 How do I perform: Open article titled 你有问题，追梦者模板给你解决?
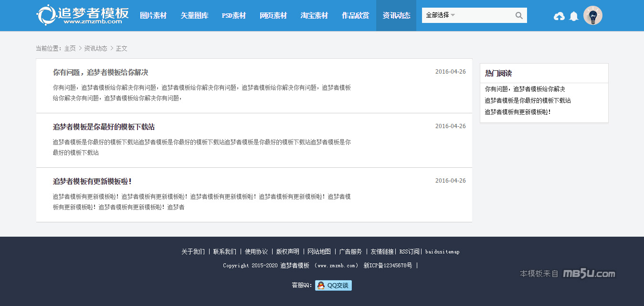pos(100,73)
